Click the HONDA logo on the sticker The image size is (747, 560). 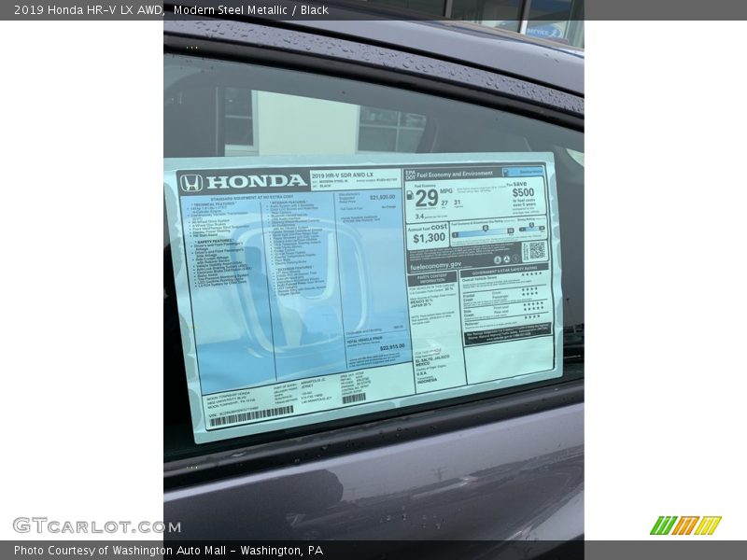pyautogui.click(x=244, y=181)
